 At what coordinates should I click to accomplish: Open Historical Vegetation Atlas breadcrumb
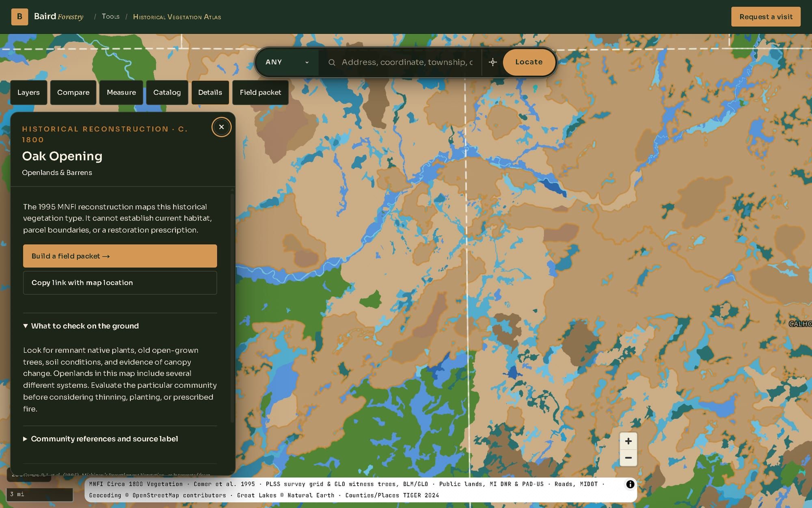coord(177,17)
